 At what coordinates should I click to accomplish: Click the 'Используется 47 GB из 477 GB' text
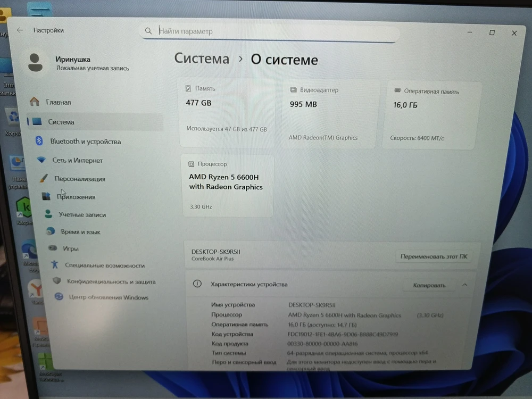[227, 129]
